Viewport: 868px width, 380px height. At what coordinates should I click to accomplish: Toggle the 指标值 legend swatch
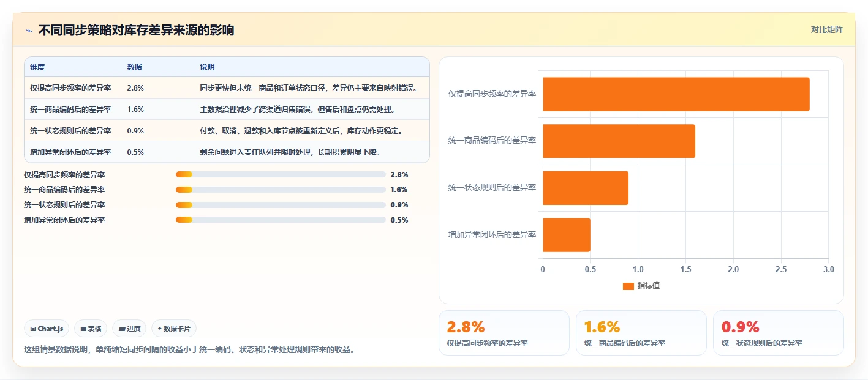[x=628, y=286]
